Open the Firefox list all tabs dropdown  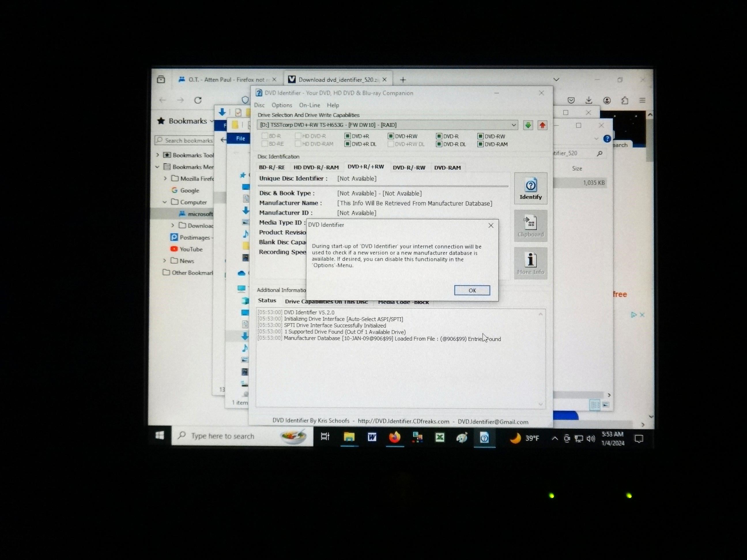point(556,79)
